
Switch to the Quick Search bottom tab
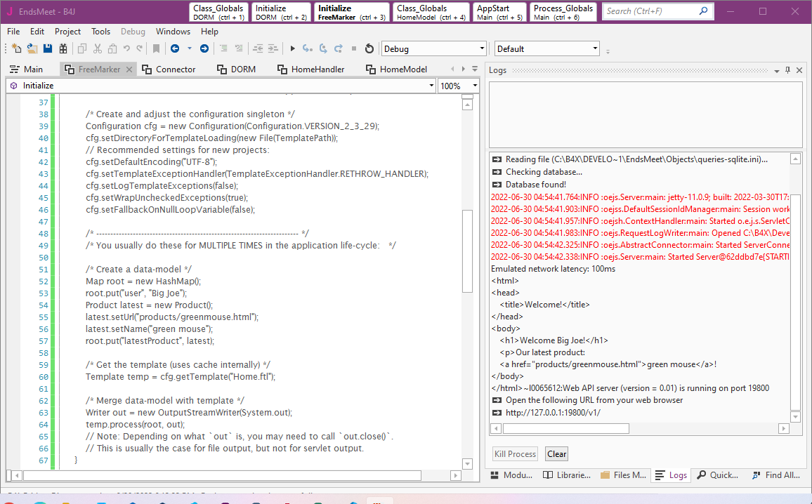[x=717, y=475]
